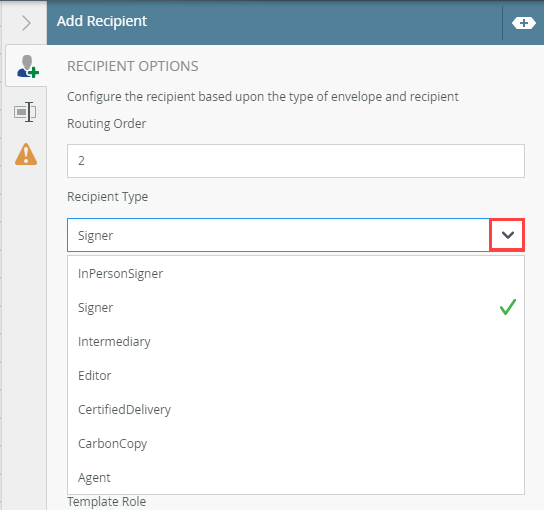Screen dimensions: 544x510
Task: Switch to the text field properties tab
Action: [x=25, y=112]
